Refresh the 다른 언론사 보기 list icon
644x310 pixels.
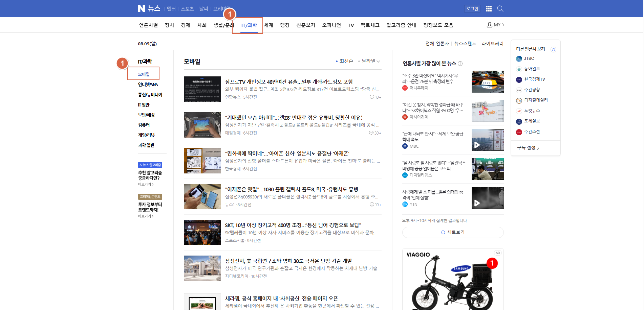coord(553,49)
